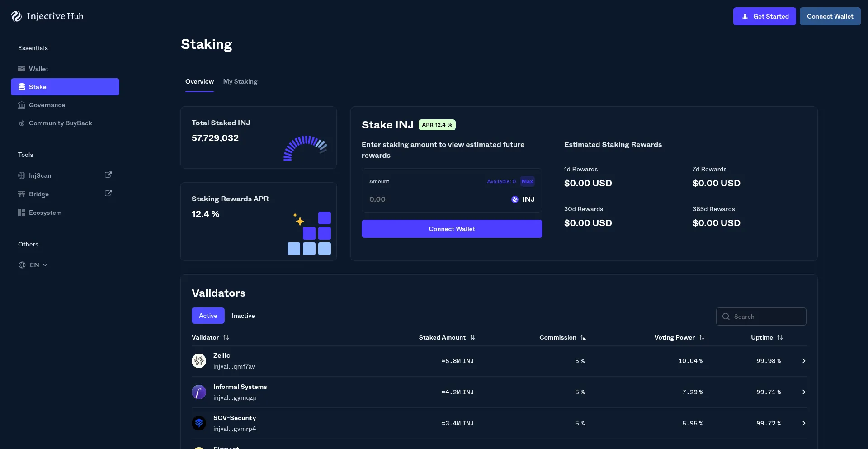Click the Commission column header
The height and width of the screenshot is (449, 868).
point(558,337)
